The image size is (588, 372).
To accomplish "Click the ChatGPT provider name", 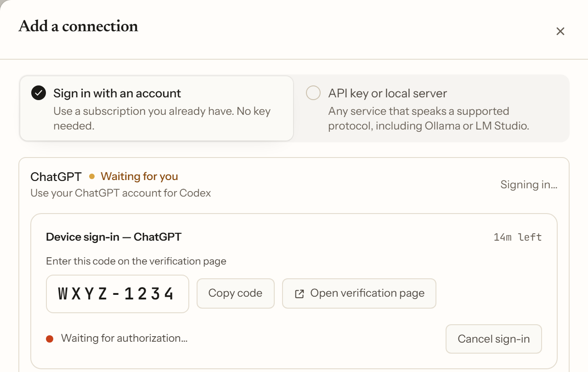I will coord(56,176).
